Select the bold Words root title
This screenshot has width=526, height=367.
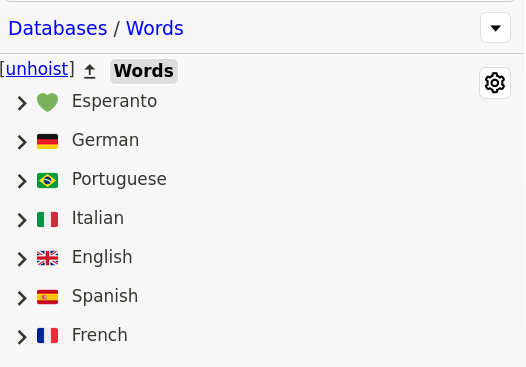point(144,71)
